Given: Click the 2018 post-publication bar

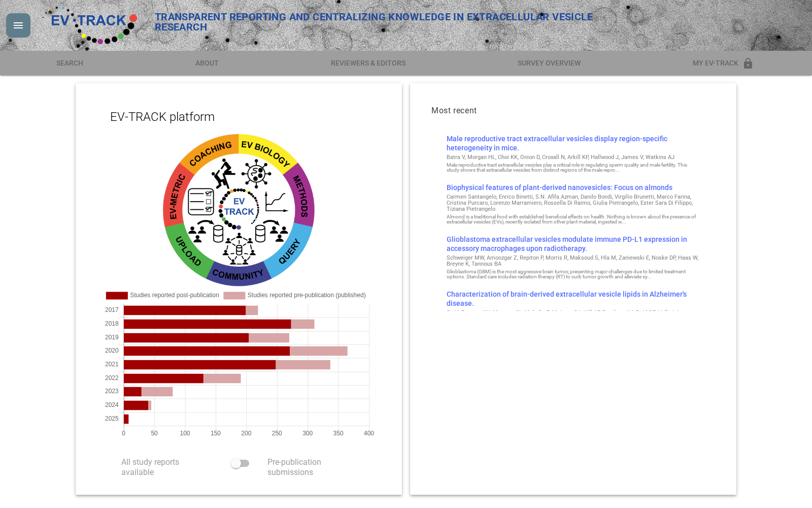Looking at the screenshot, I should 207,324.
